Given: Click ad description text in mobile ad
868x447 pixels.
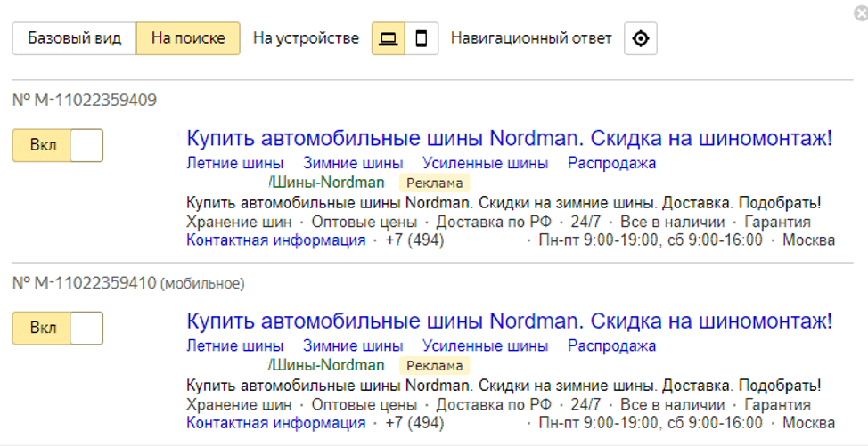Looking at the screenshot, I should [x=504, y=385].
